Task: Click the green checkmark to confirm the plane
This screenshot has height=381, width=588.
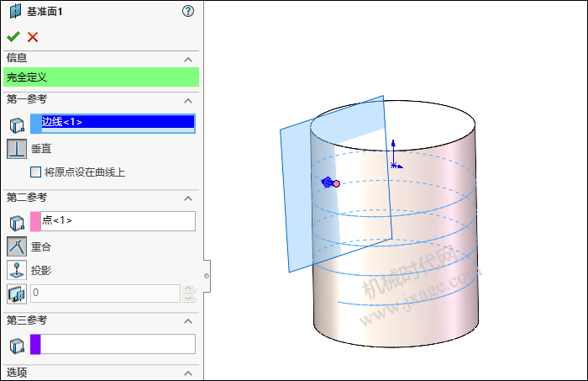Action: click(x=13, y=37)
